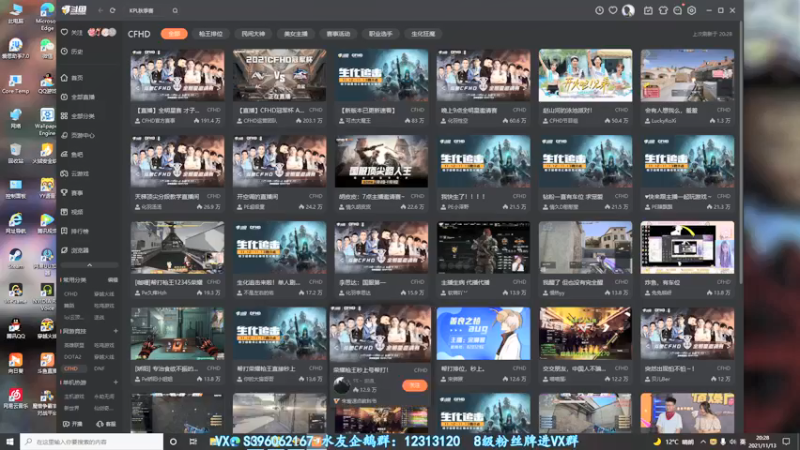
Task: Open Core Temp desktop shortcut
Action: coord(15,84)
